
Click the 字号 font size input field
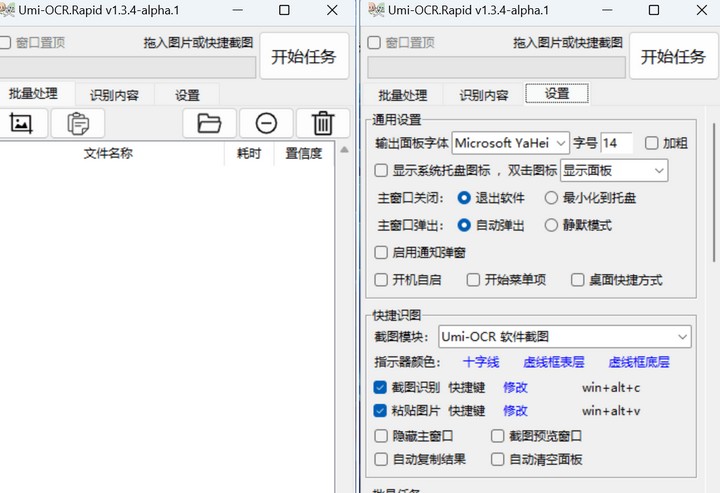(x=616, y=143)
